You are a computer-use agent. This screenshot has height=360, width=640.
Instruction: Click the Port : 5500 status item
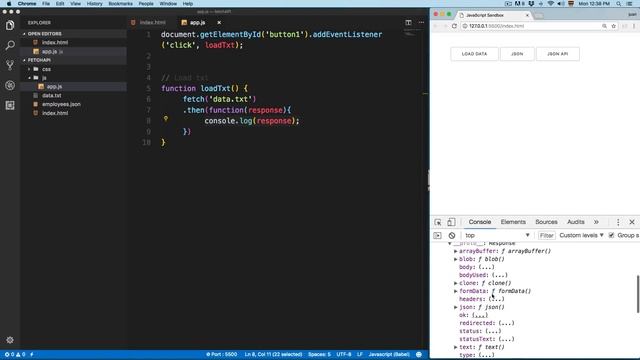coord(221,354)
